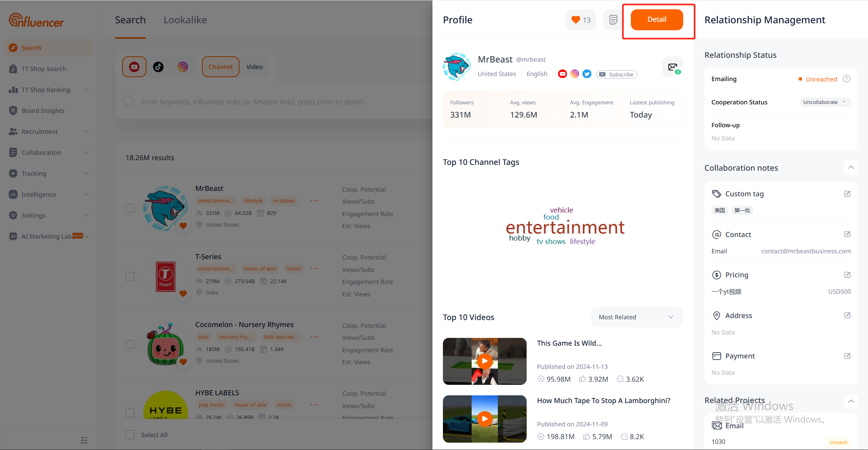
Task: Click the favorite heart icon showing 13
Action: [580, 20]
